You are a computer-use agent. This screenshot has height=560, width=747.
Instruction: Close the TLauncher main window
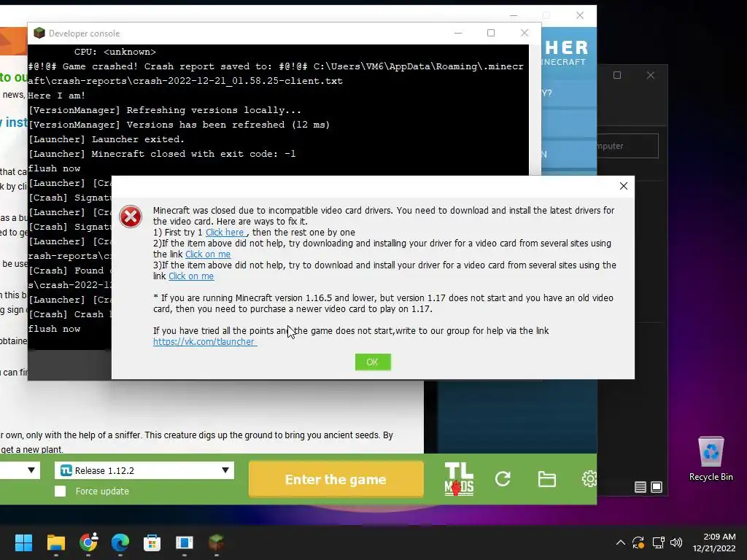(x=580, y=16)
